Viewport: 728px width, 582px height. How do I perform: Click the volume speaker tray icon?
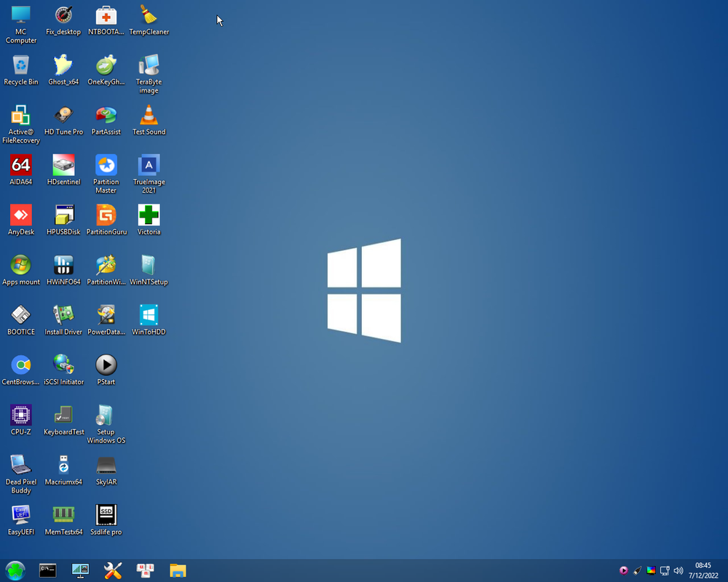(x=678, y=570)
